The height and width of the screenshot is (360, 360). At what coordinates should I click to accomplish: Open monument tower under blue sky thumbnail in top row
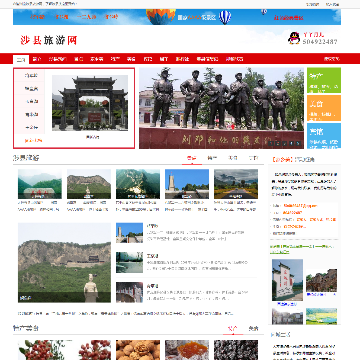(x=187, y=184)
